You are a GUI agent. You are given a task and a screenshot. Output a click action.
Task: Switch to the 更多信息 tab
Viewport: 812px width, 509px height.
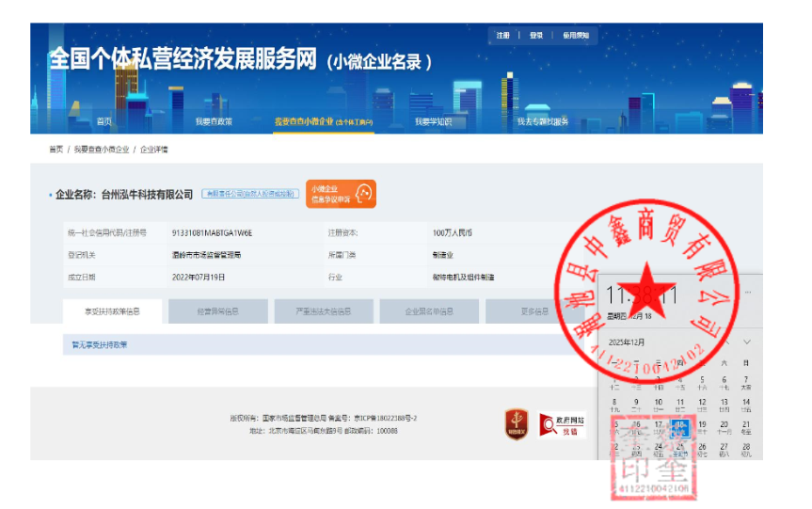pyautogui.click(x=534, y=311)
